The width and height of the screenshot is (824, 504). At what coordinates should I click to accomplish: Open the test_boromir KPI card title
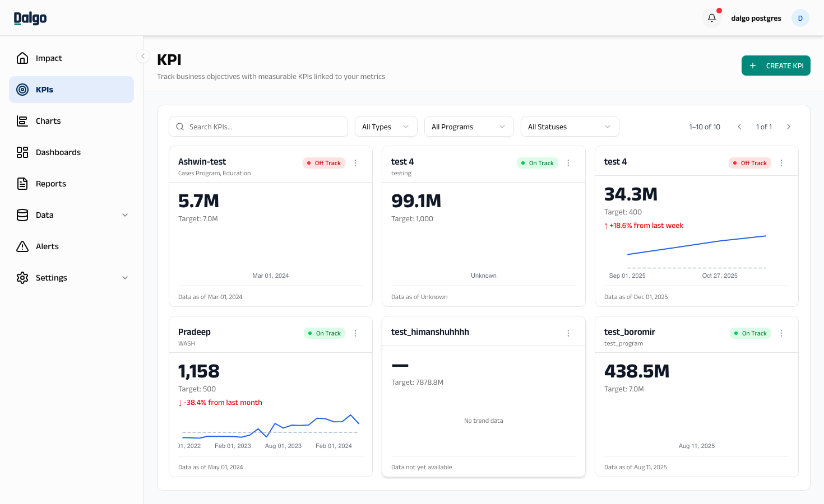629,332
